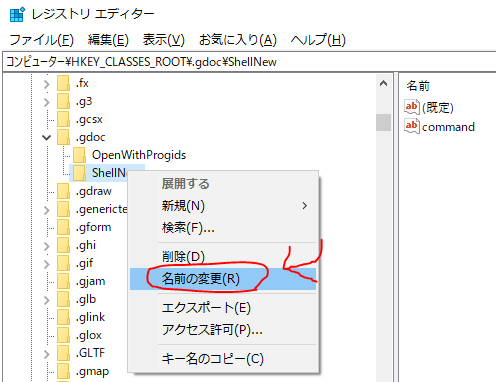Choose 展開する in context menu
This screenshot has height=382, width=496.
223,184
